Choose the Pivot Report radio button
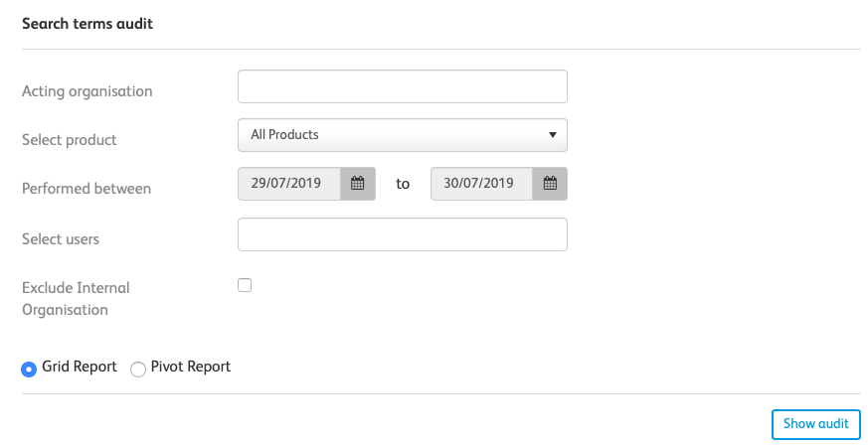This screenshot has height=445, width=868. [138, 369]
